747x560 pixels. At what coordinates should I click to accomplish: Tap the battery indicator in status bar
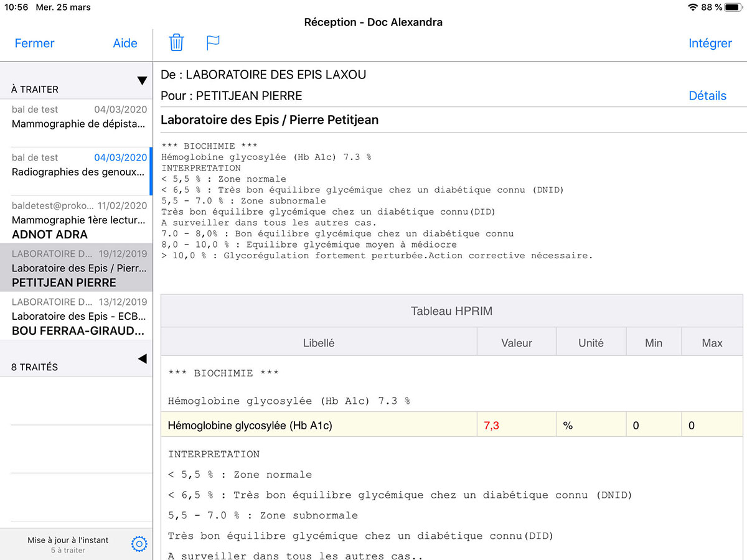[734, 7]
